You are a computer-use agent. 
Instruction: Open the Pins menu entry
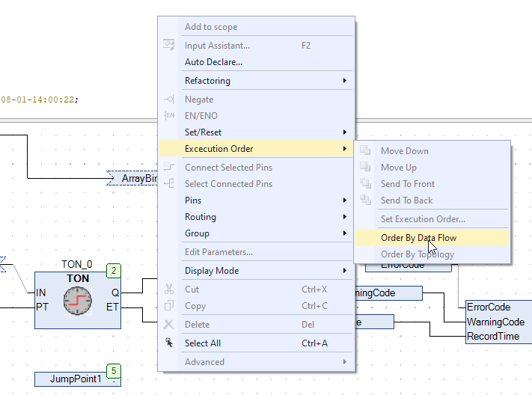(256, 200)
